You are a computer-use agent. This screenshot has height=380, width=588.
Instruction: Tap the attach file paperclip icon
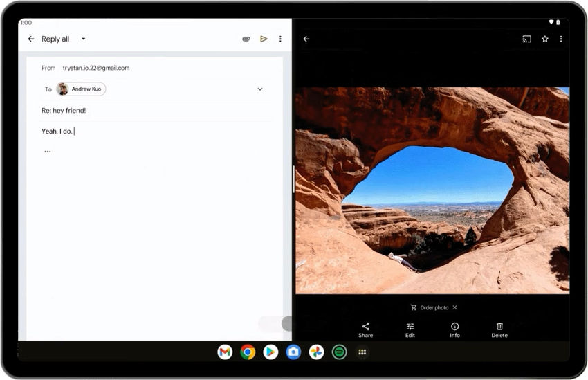[x=246, y=39]
